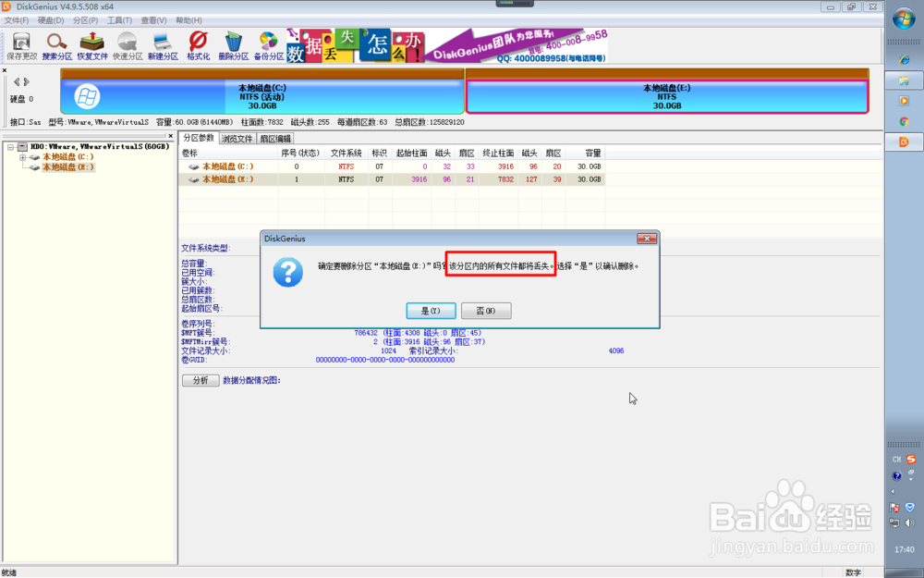
Task: Open the 查看(V) menu
Action: pyautogui.click(x=153, y=20)
